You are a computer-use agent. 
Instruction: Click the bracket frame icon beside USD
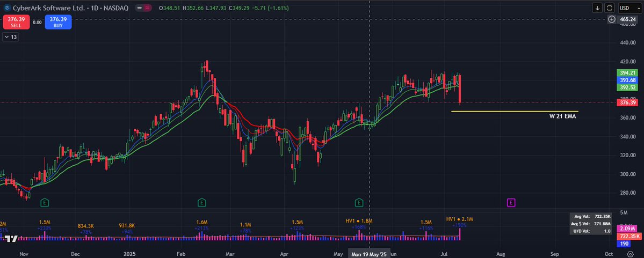[610, 8]
